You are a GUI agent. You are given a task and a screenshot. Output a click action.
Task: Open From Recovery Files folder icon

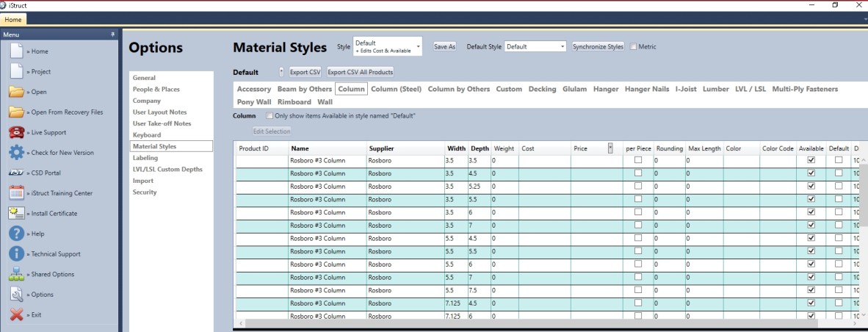click(16, 112)
